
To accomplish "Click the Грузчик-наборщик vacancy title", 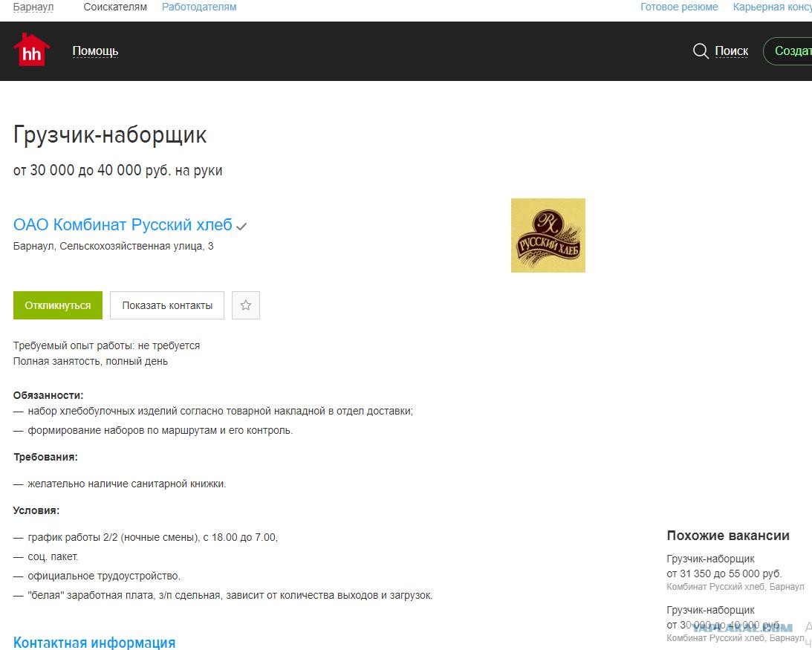I will coord(110,135).
